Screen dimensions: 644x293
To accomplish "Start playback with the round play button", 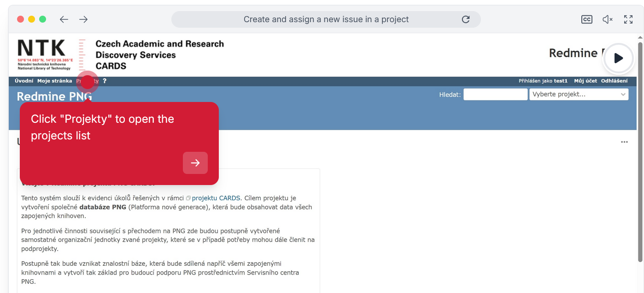I will click(x=618, y=58).
